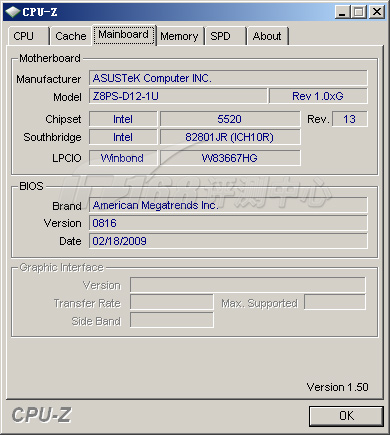Open the SPD tab
Image resolution: width=390 pixels, height=435 pixels.
(225, 36)
